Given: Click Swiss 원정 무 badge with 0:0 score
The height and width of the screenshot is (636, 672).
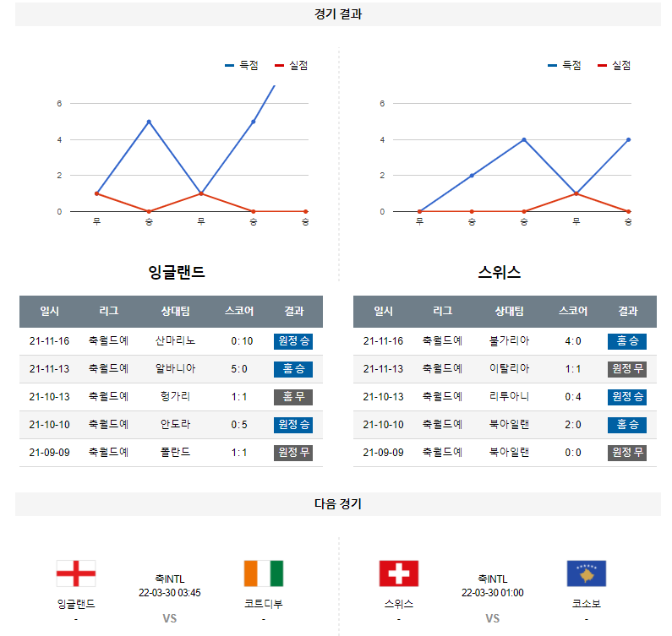Looking at the screenshot, I should tap(627, 453).
